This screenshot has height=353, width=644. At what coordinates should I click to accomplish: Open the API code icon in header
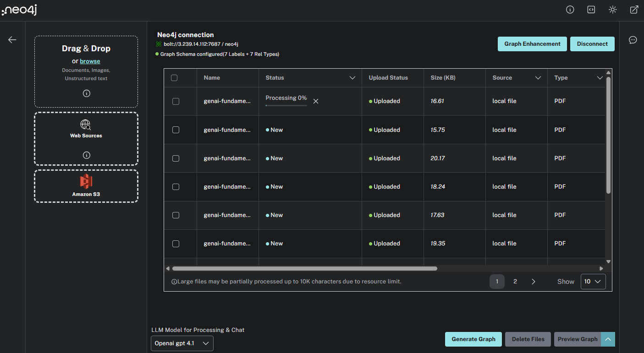point(591,10)
